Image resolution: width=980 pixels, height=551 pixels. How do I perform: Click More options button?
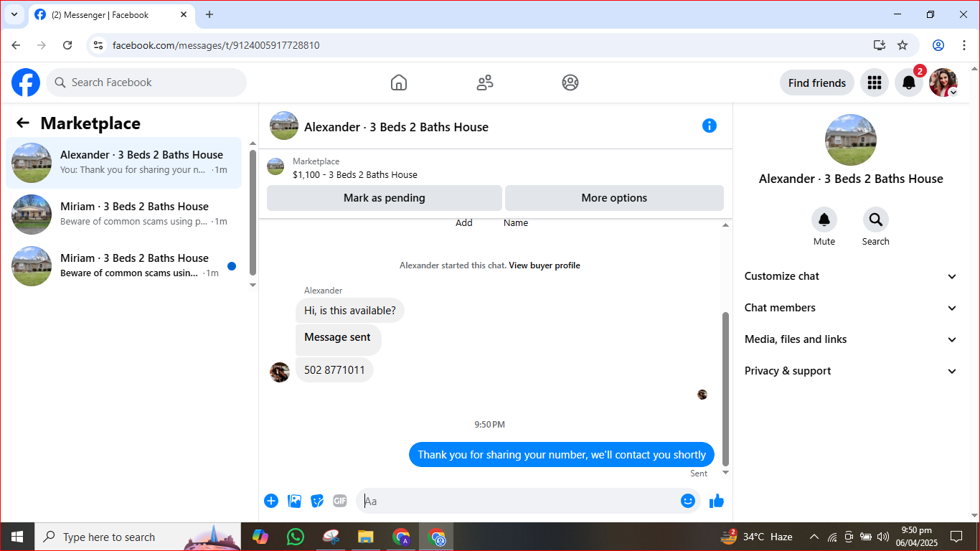[x=614, y=198]
